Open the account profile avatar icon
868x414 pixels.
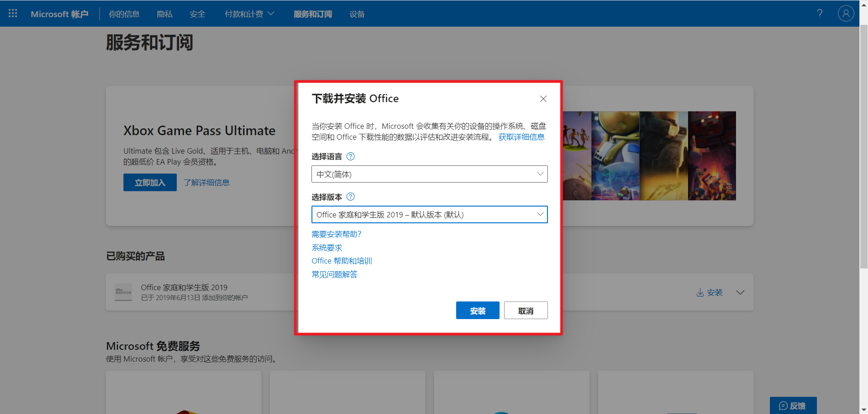tap(846, 14)
